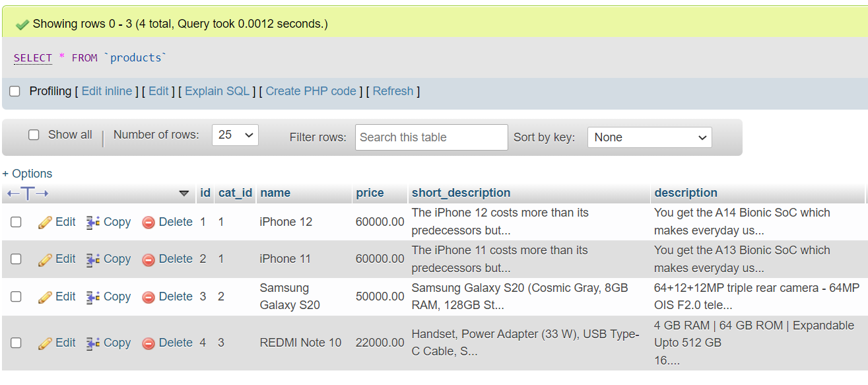This screenshot has height=385, width=868.
Task: Sort the table by name column header
Action: [275, 193]
